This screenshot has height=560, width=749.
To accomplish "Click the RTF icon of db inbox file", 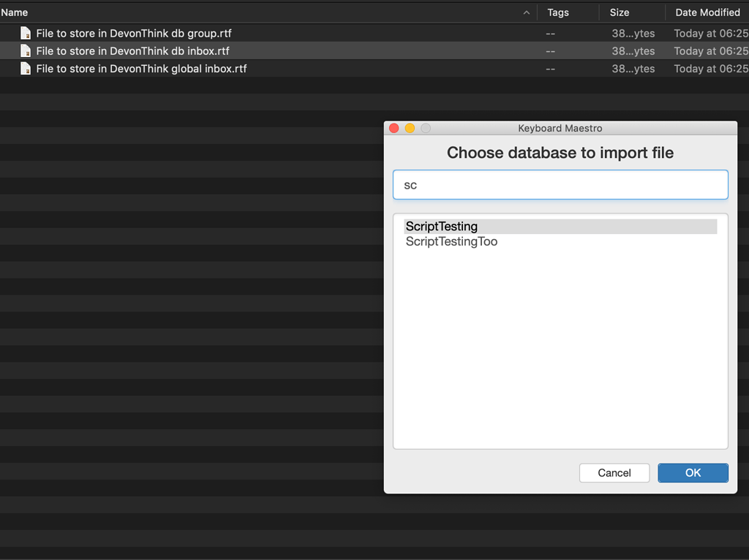I will tap(26, 50).
